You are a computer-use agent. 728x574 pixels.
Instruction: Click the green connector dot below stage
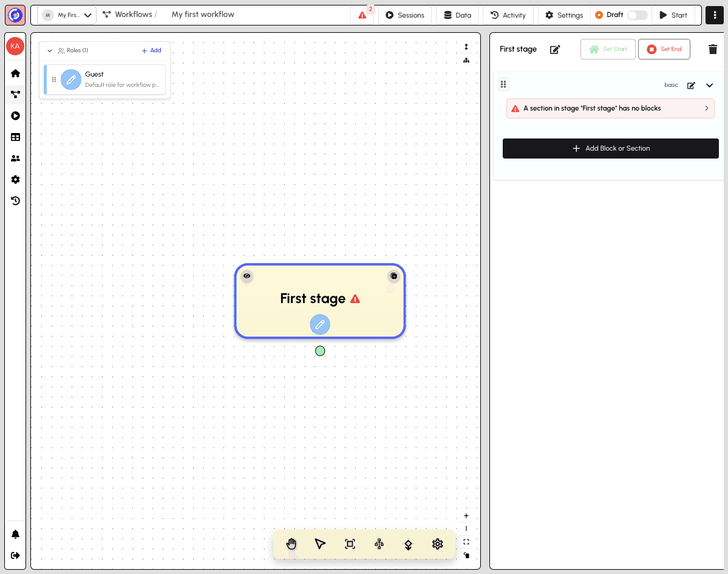[x=320, y=351]
